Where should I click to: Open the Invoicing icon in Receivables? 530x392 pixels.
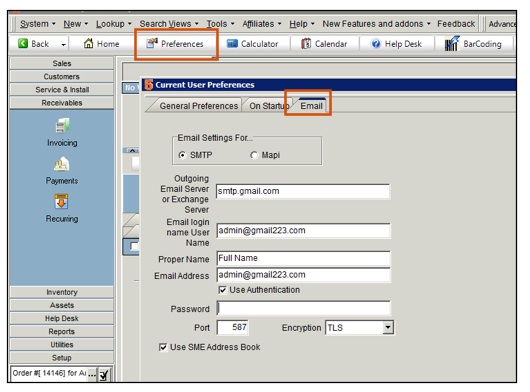[x=62, y=126]
